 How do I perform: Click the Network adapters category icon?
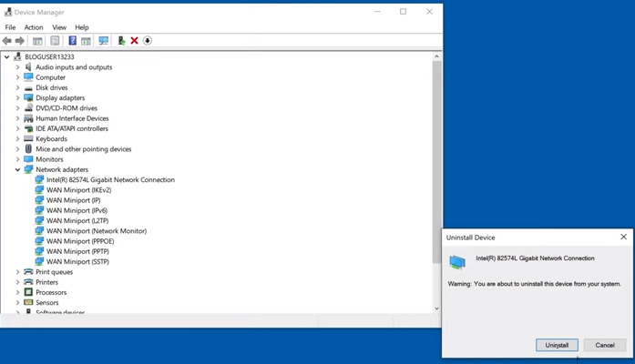click(28, 169)
